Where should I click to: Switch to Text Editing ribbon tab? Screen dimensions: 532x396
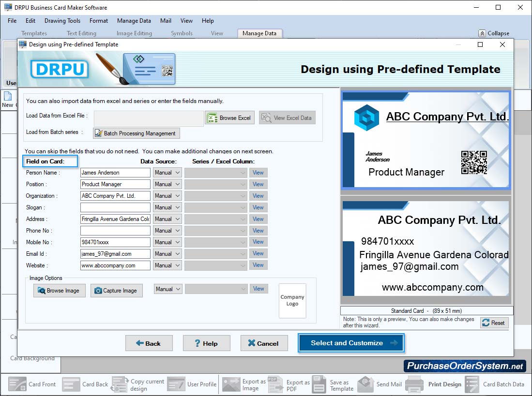pos(81,33)
